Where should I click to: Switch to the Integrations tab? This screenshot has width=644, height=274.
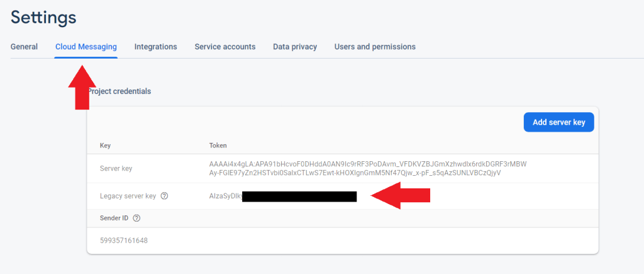point(155,47)
